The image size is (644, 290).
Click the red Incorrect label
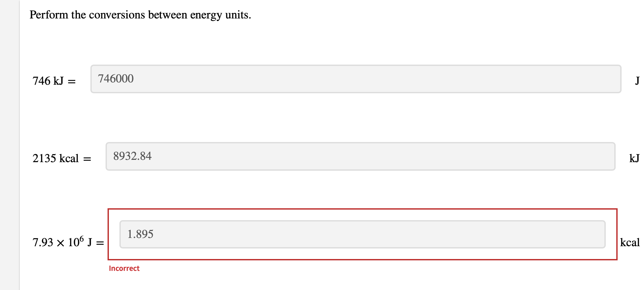124,268
